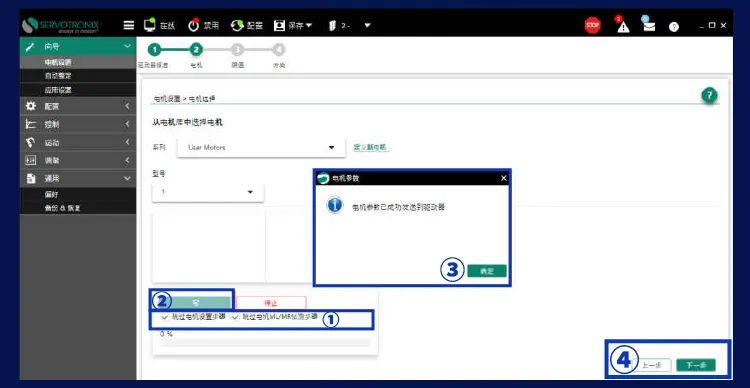Click the drive device icon in toolbar
This screenshot has width=750, height=388.
[x=333, y=25]
